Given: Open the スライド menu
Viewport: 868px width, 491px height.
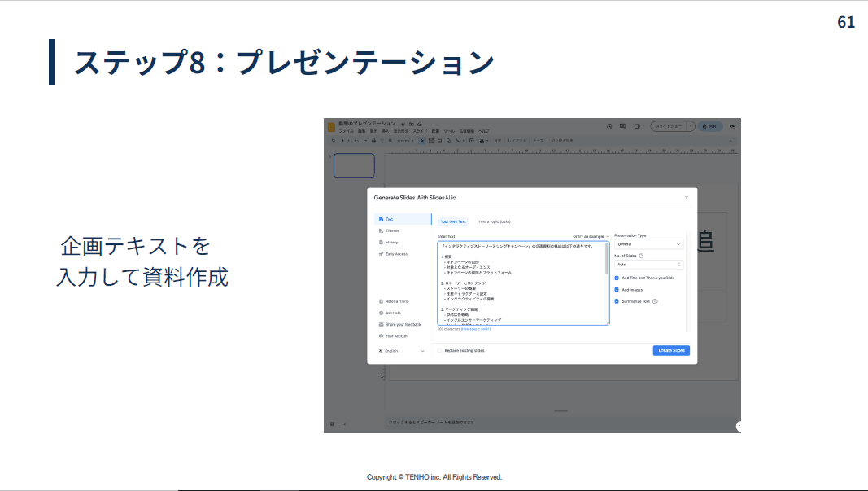Looking at the screenshot, I should [420, 131].
